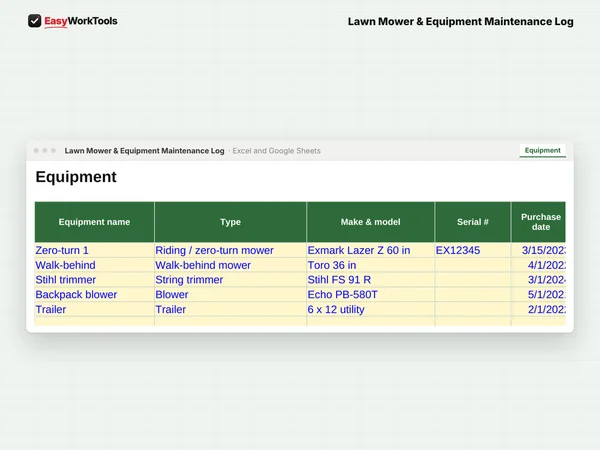
Task: Select the Stihl trimmer cell
Action: [x=94, y=280]
